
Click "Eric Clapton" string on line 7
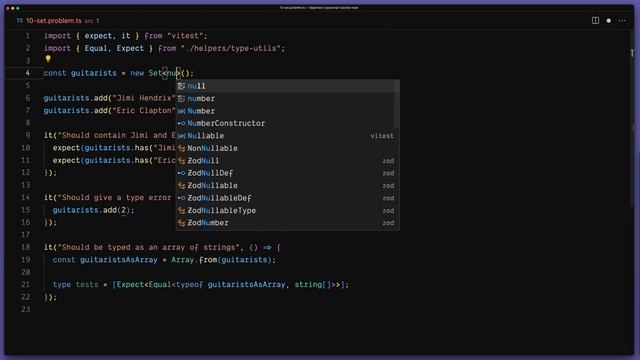coord(144,111)
